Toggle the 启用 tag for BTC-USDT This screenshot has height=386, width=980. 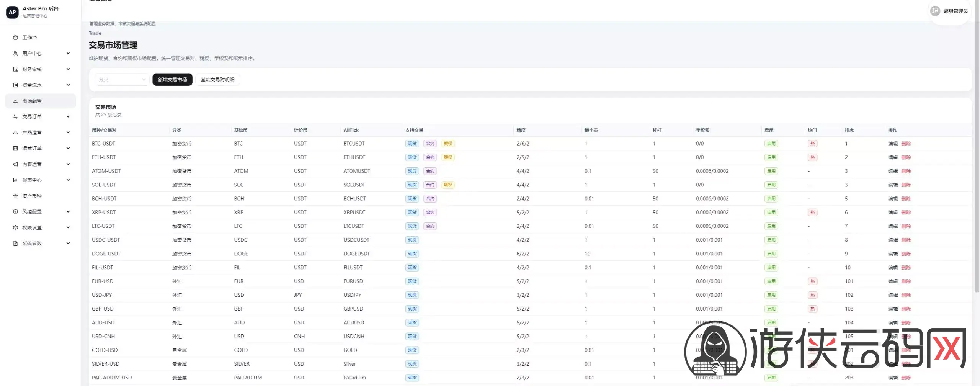771,144
